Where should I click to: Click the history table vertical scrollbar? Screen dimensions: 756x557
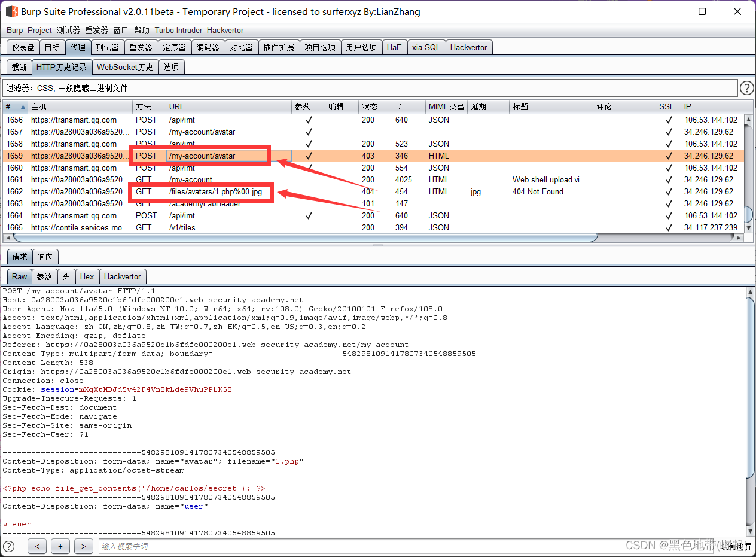(748, 214)
